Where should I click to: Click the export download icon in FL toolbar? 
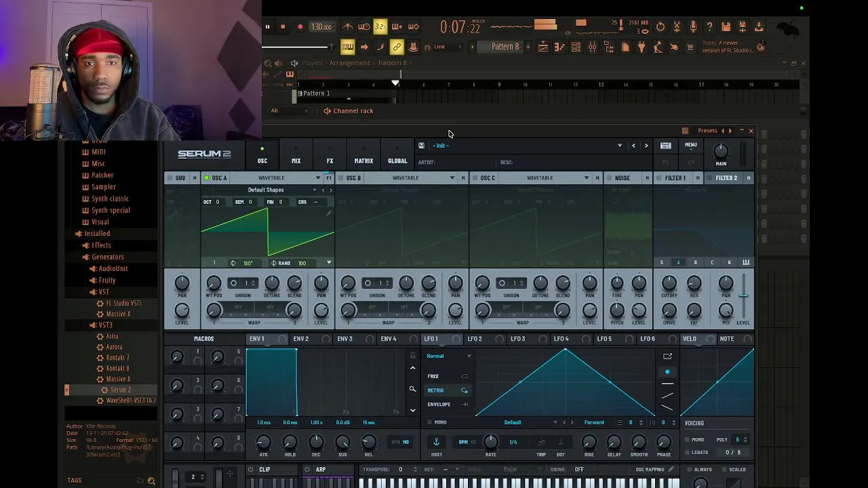759,27
